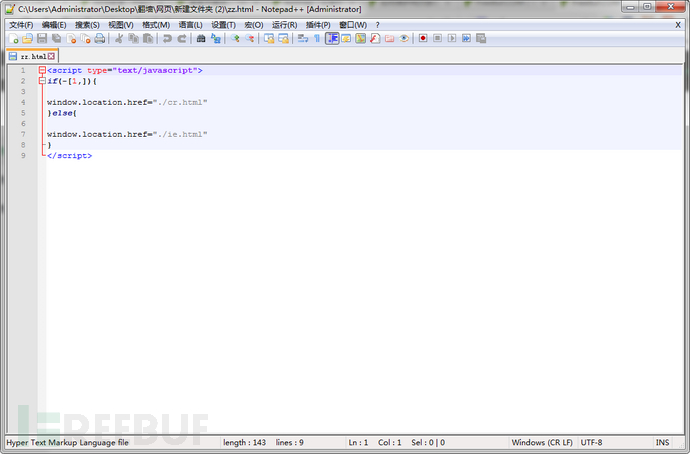
Task: Open UTF-8 encoding selector in status bar
Action: coord(591,443)
